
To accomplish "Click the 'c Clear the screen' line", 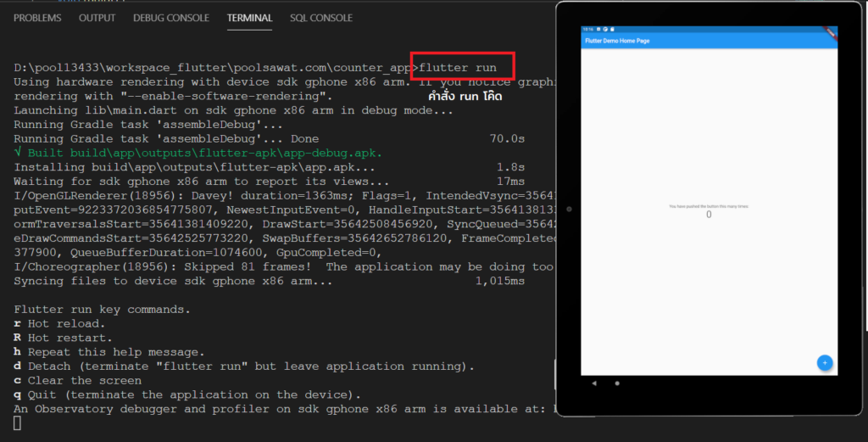I will coord(77,381).
